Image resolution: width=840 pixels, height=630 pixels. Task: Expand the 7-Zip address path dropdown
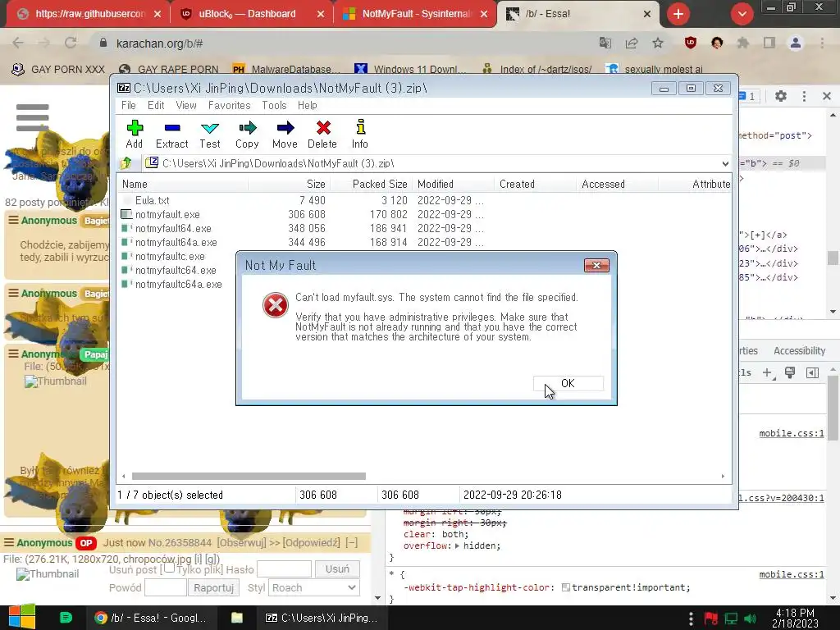725,163
